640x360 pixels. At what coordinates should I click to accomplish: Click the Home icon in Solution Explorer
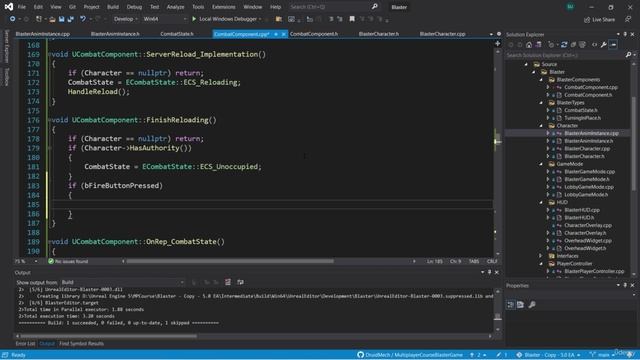[529, 44]
